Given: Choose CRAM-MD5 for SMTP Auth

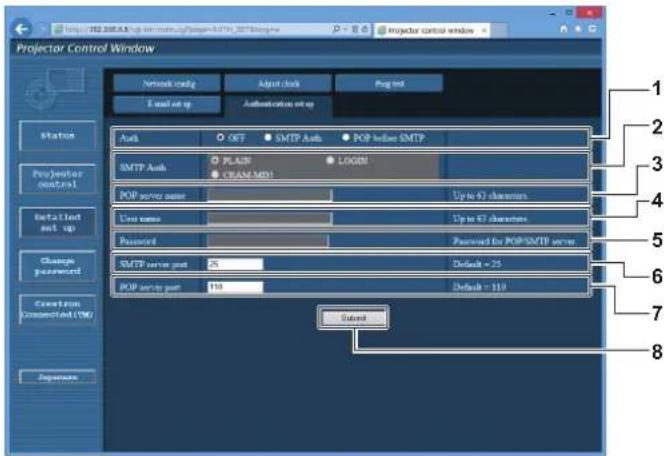Looking at the screenshot, I should coord(215,174).
